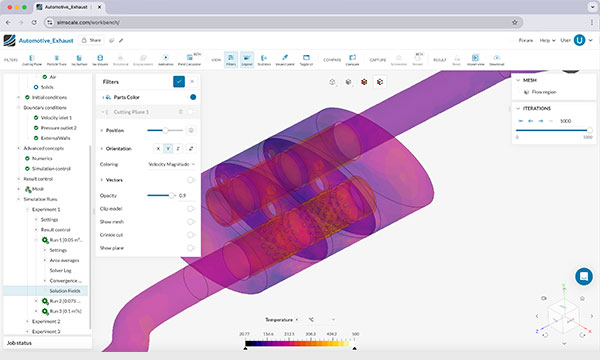This screenshot has width=600, height=360.
Task: Click the Screenshot capture icon
Action: (x=399, y=60)
